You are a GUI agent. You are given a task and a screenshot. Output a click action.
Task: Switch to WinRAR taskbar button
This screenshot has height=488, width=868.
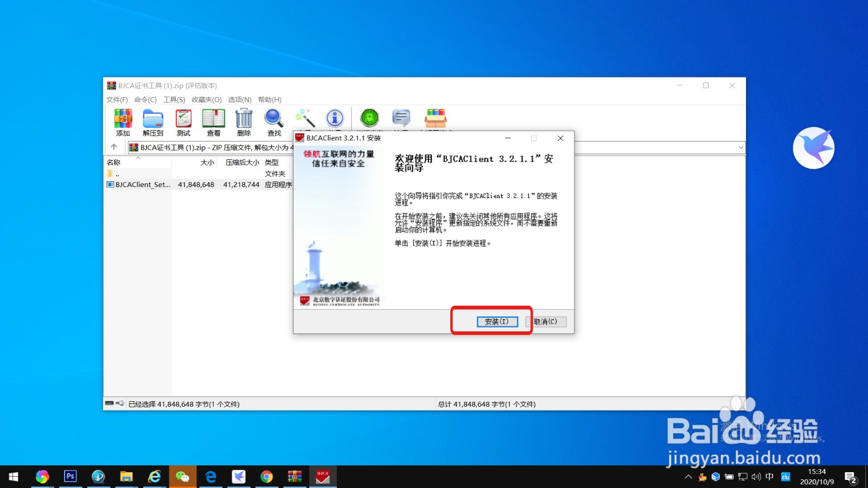point(295,477)
